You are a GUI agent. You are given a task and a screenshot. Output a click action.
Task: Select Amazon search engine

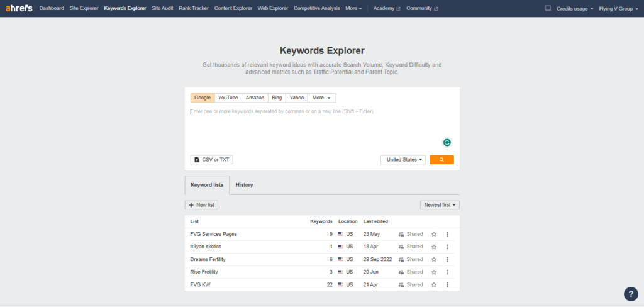(255, 98)
